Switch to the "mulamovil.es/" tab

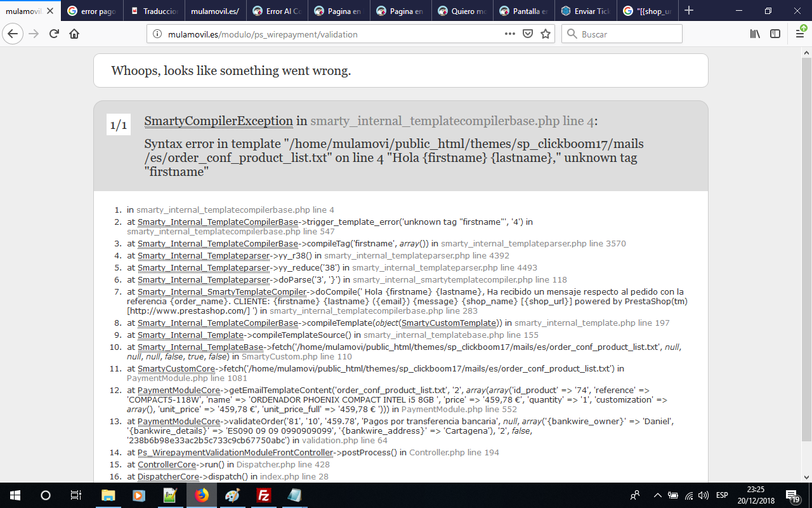(215, 11)
